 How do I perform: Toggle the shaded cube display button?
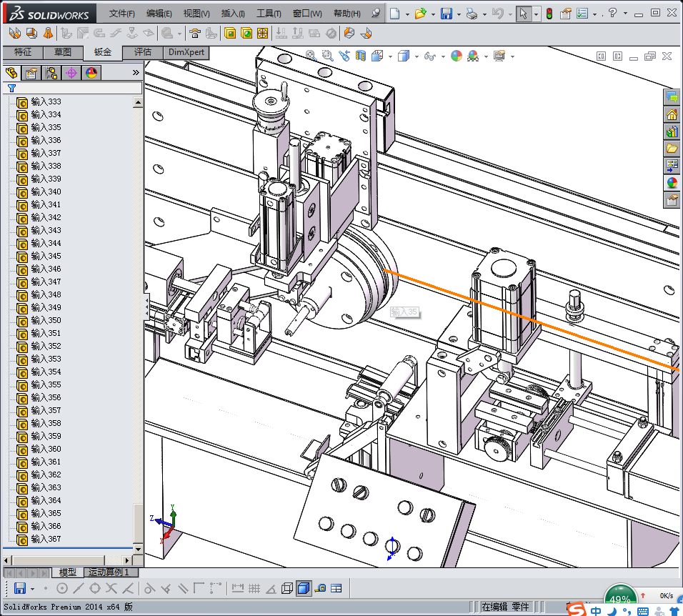point(303,589)
